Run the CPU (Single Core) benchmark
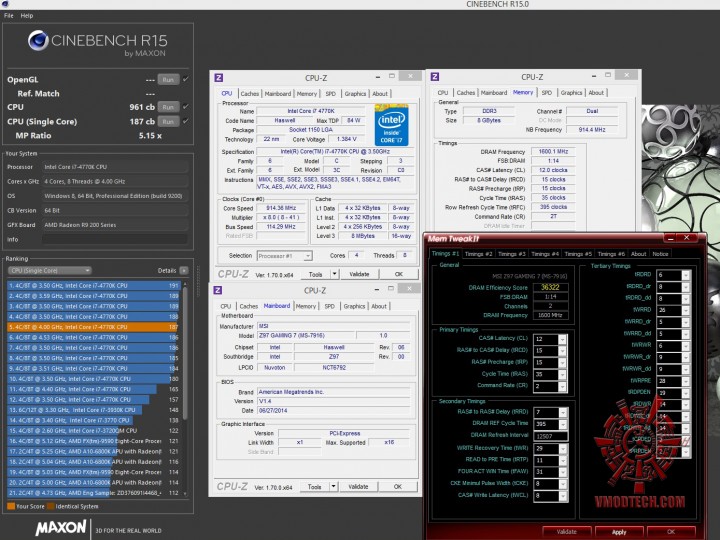Viewport: 720px width, 540px height. (168, 122)
